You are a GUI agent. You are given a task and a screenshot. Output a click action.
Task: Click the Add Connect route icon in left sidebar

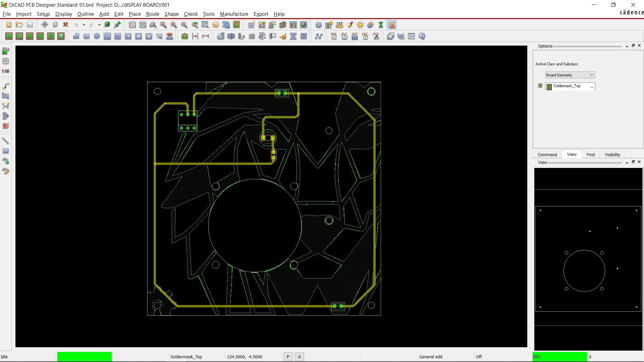(6, 85)
